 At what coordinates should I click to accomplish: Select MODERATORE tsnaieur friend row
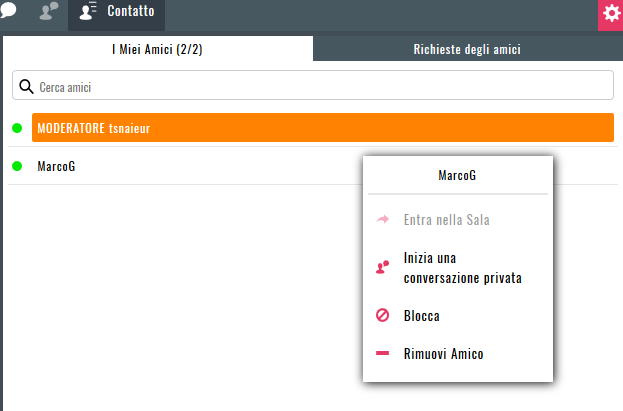click(x=323, y=128)
